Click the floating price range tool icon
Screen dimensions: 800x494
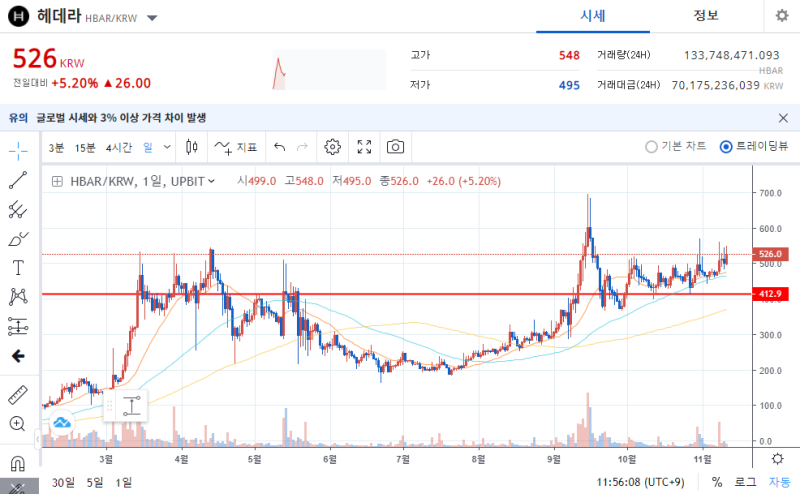132,406
